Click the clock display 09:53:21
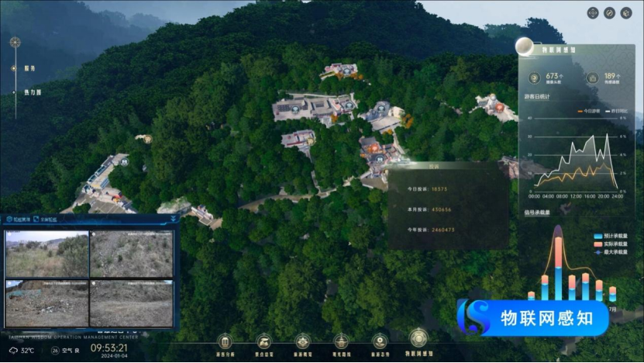This screenshot has width=644, height=363. (x=108, y=347)
